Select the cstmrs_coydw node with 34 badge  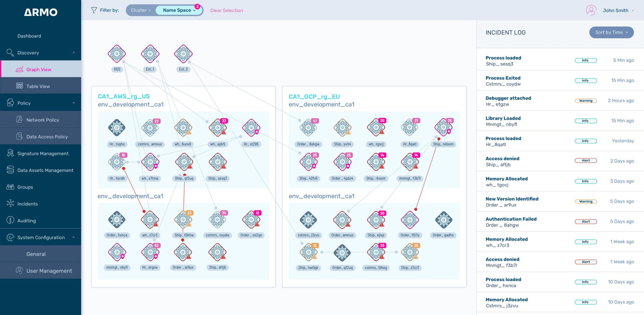tap(218, 220)
